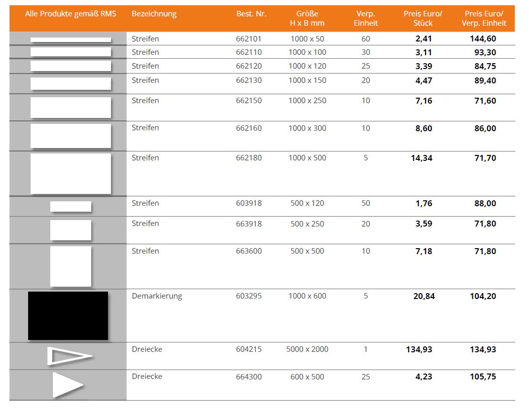Select order number 663918
Image resolution: width=532 pixels, height=412 pixels.
(x=248, y=224)
